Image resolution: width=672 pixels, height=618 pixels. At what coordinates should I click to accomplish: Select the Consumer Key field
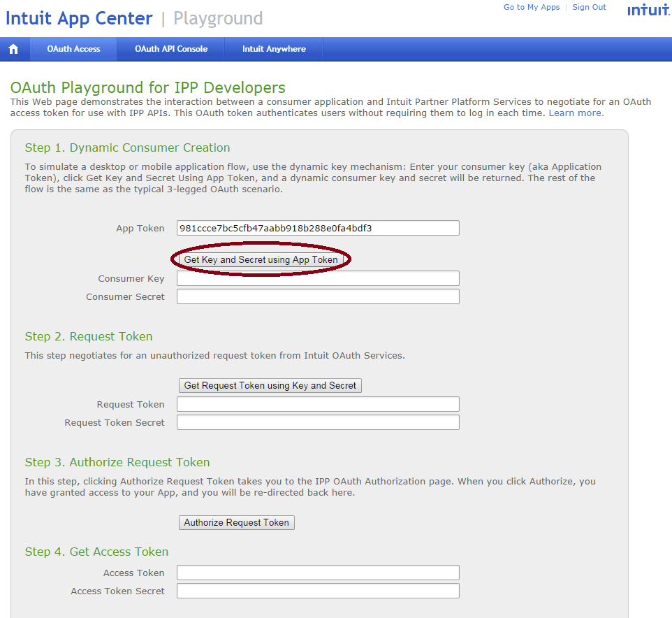click(x=318, y=278)
